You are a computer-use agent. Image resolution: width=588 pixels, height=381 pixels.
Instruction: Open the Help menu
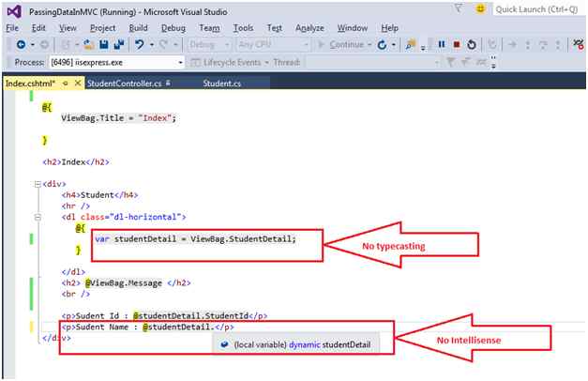click(389, 28)
